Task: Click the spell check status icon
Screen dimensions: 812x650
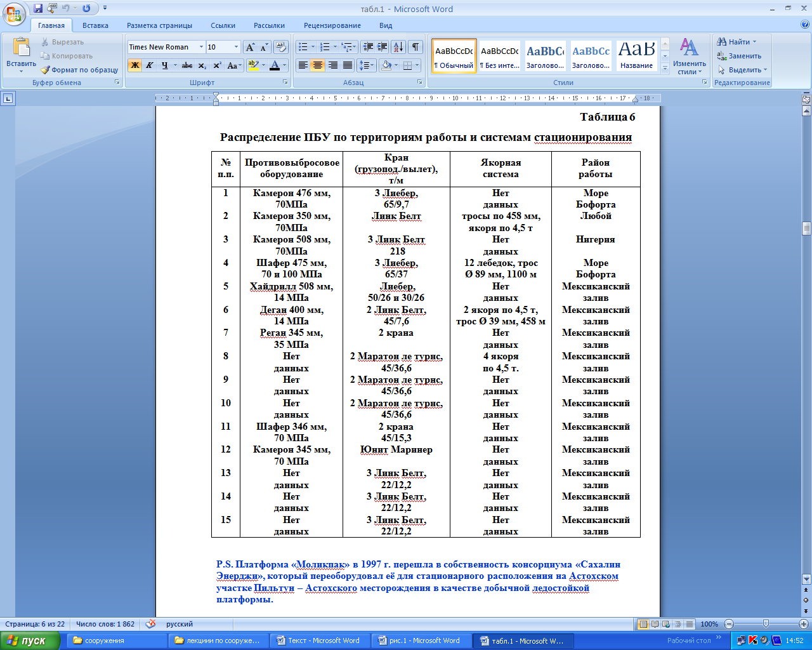Action: tap(150, 624)
